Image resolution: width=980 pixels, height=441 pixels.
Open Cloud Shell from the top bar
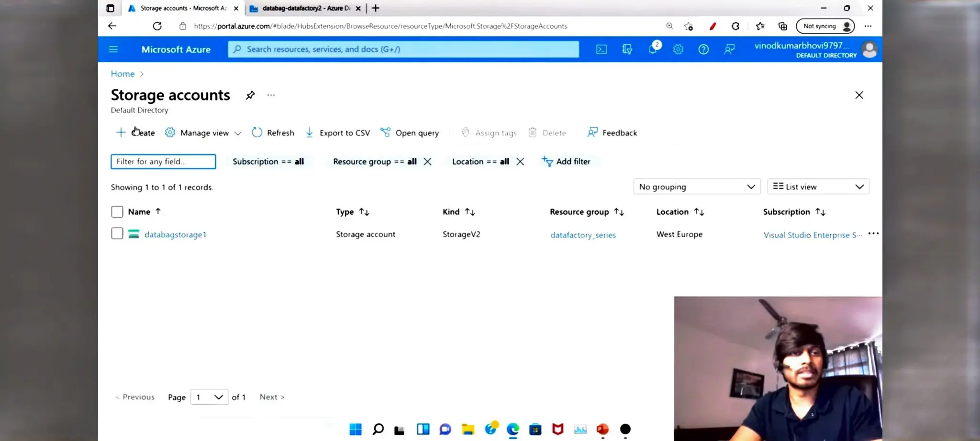(x=601, y=49)
